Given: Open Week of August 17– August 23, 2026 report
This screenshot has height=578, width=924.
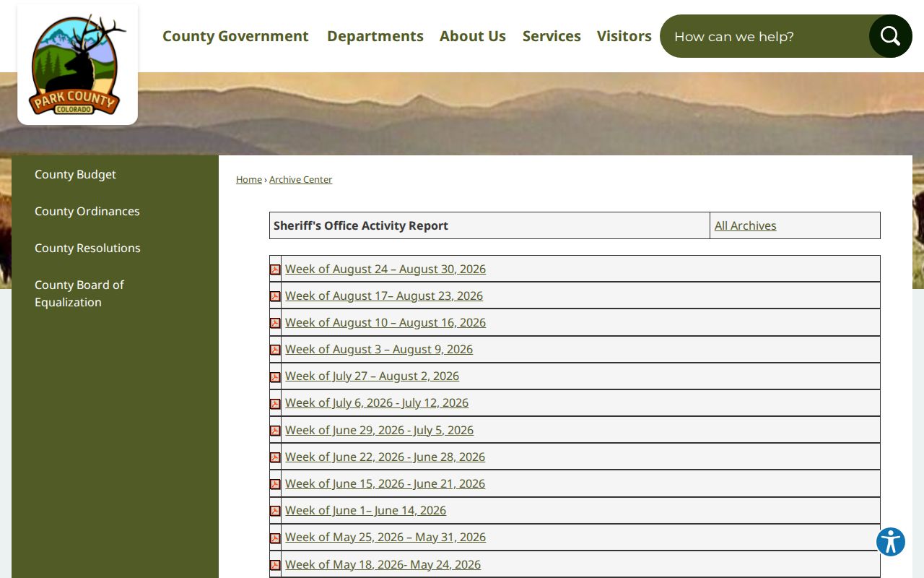Looking at the screenshot, I should (384, 296).
